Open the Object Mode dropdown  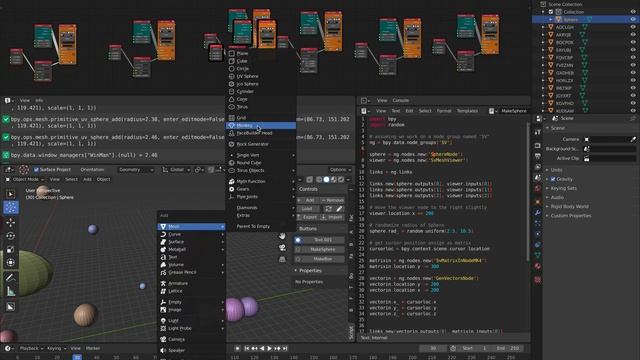[25, 179]
